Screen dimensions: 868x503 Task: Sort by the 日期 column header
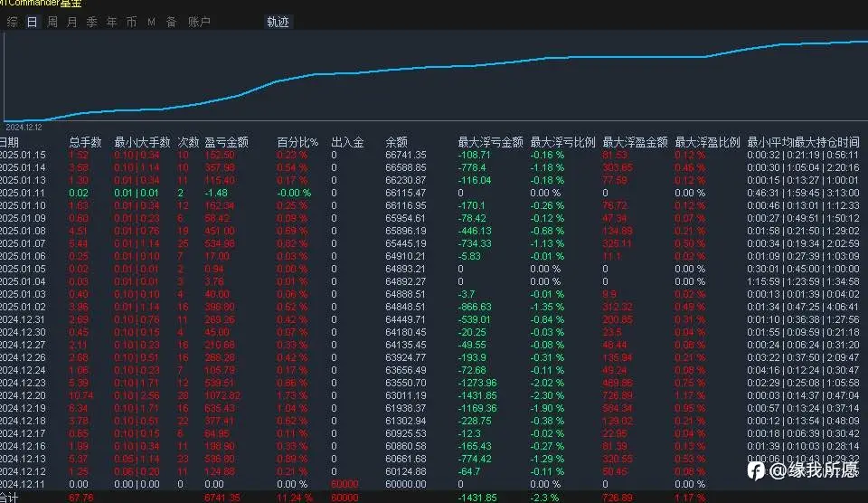click(9, 142)
